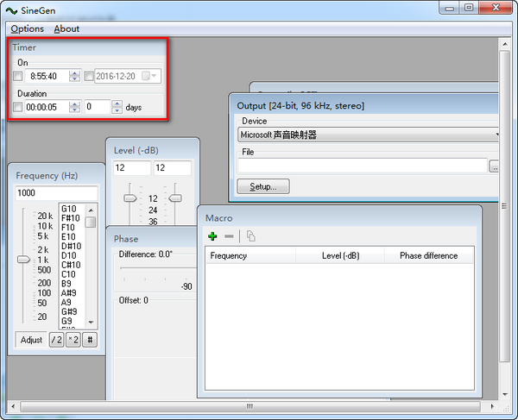518x420 pixels.
Task: Open the About menu
Action: (x=66, y=29)
